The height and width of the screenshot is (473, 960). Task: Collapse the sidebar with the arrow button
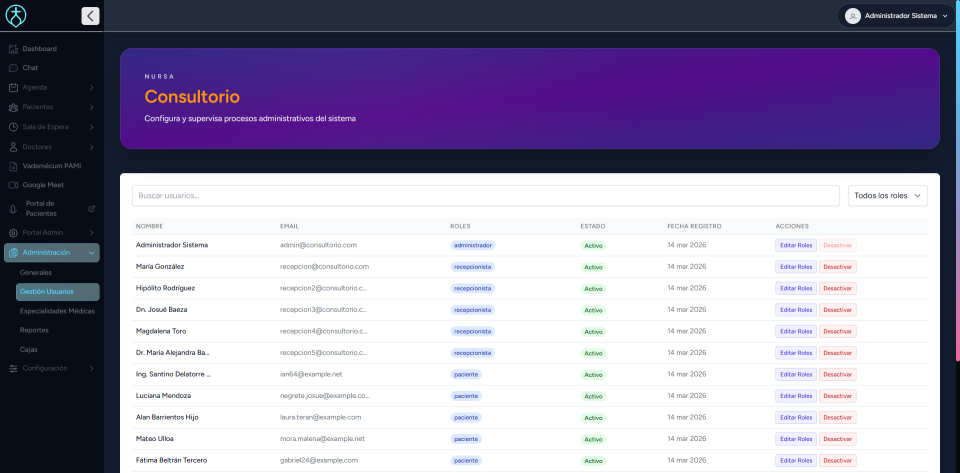[x=90, y=16]
